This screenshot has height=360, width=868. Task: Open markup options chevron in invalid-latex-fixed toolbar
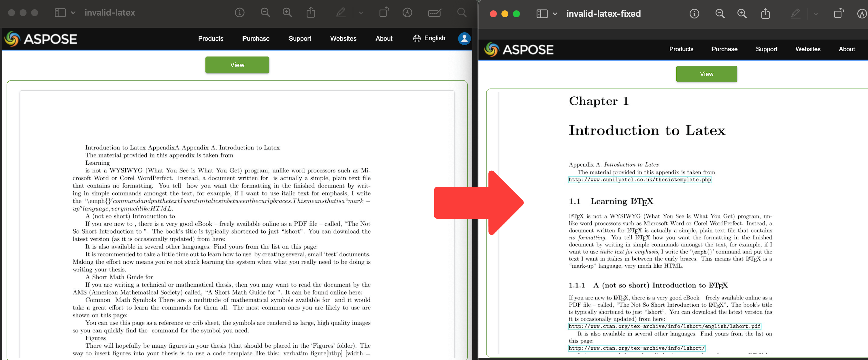point(816,14)
